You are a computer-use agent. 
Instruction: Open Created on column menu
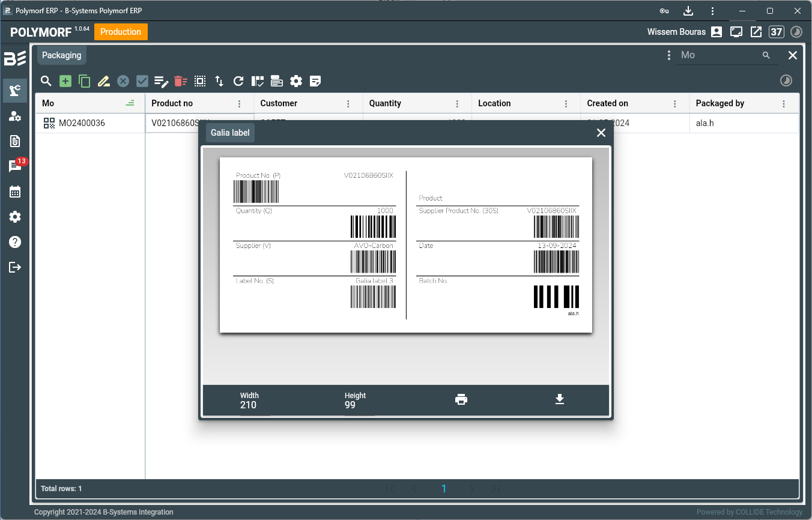click(x=675, y=104)
